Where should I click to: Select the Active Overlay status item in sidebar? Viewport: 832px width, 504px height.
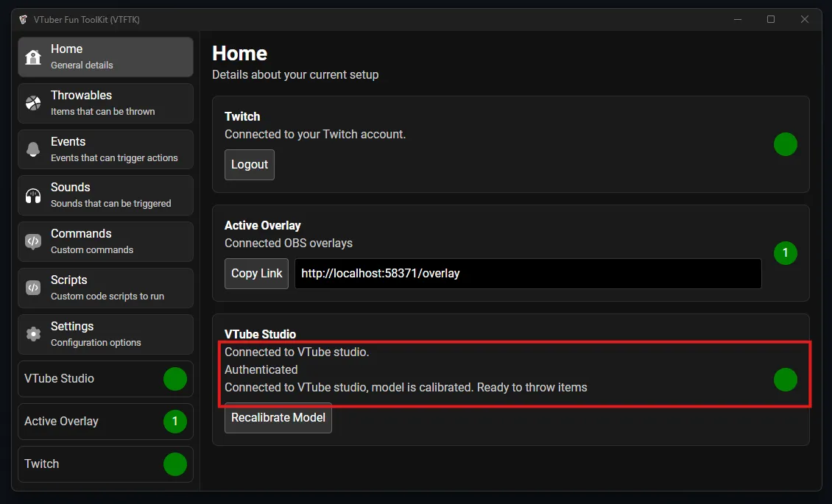(x=105, y=422)
